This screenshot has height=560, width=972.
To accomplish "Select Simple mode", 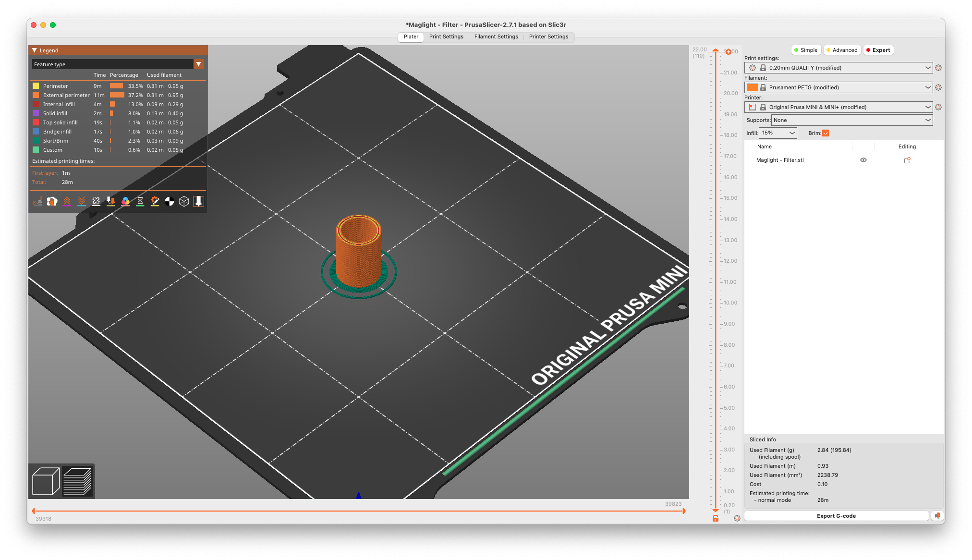I will pyautogui.click(x=805, y=50).
